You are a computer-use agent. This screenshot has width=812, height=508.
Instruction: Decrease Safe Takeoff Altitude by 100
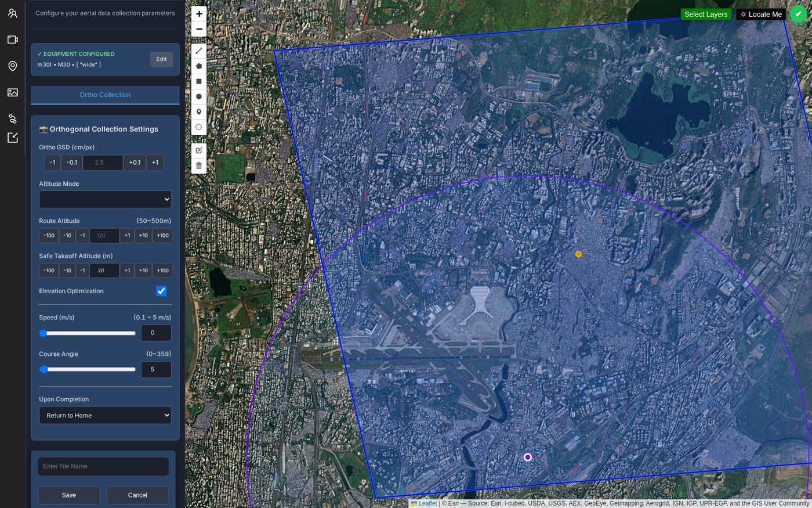point(49,271)
